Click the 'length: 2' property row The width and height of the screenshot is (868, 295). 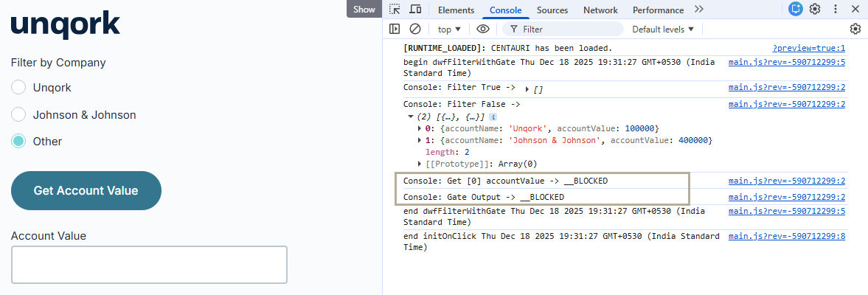(448, 152)
